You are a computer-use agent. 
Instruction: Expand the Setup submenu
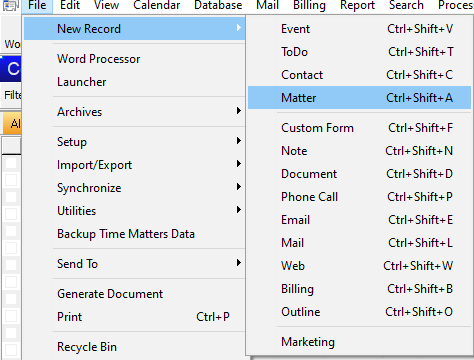pos(135,142)
